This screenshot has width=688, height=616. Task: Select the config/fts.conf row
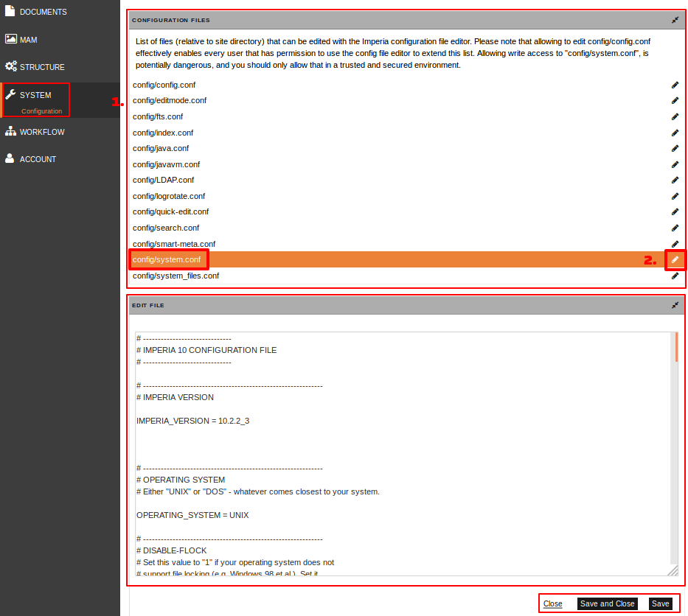(x=407, y=116)
